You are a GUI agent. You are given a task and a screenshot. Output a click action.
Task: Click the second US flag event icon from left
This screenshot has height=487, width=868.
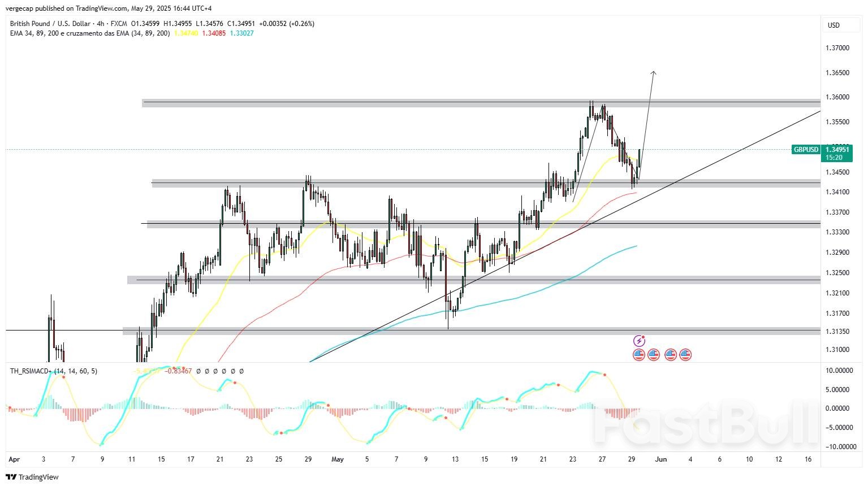tap(654, 355)
